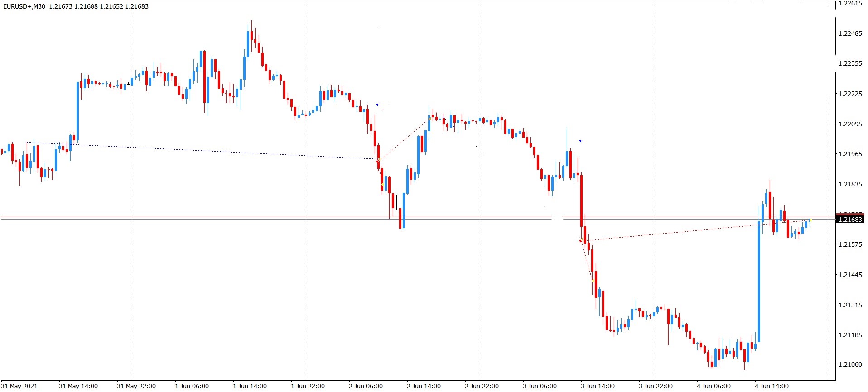The height and width of the screenshot is (392, 868).
Task: Click the 2 Jun 14:00 time label
Action: [x=424, y=386]
